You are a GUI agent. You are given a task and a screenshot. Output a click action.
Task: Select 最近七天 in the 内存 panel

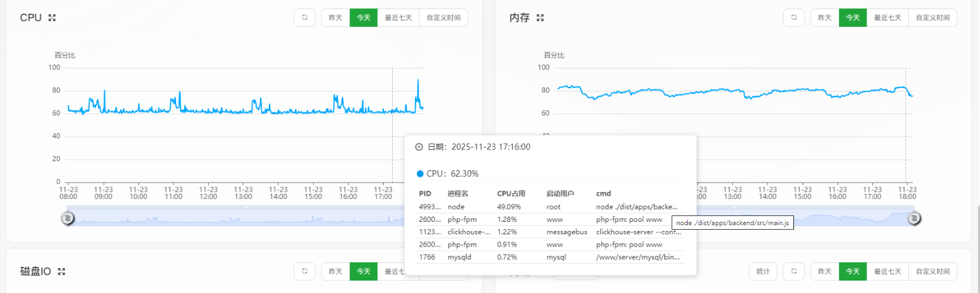pyautogui.click(x=887, y=18)
